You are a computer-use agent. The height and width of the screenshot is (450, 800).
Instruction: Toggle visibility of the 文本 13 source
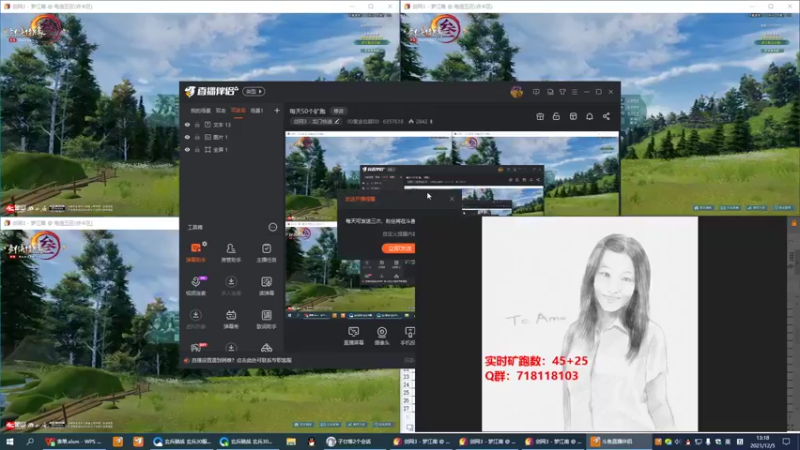(187, 124)
